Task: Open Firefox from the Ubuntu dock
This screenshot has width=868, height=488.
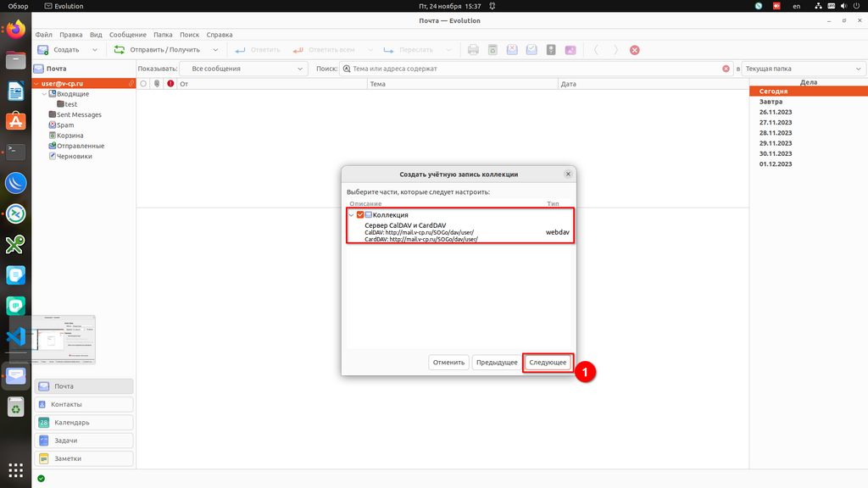Action: point(15,30)
